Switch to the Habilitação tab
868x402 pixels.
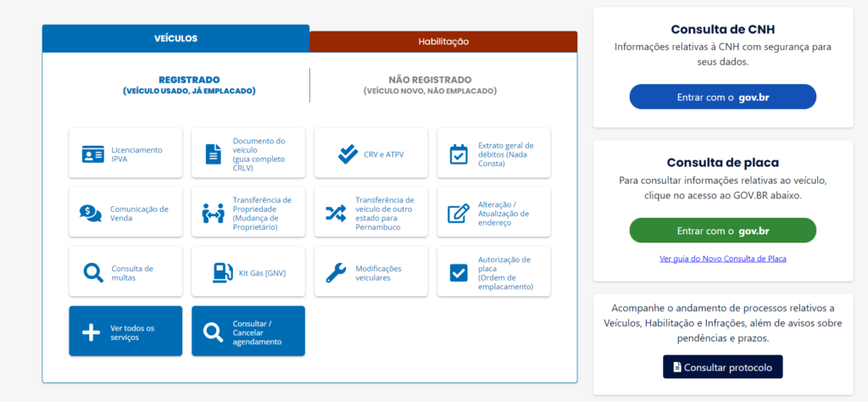click(443, 42)
